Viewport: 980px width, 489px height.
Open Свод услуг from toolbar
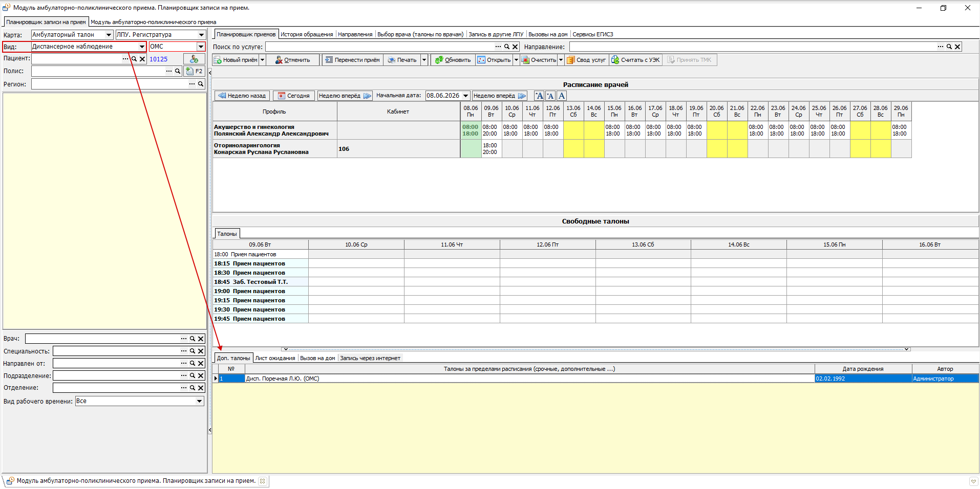click(x=586, y=60)
